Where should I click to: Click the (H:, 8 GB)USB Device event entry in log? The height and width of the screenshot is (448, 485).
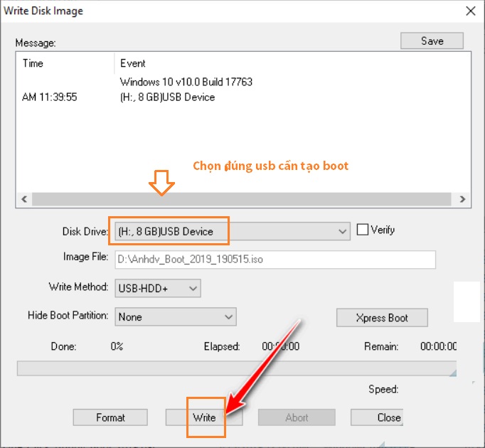[167, 97]
